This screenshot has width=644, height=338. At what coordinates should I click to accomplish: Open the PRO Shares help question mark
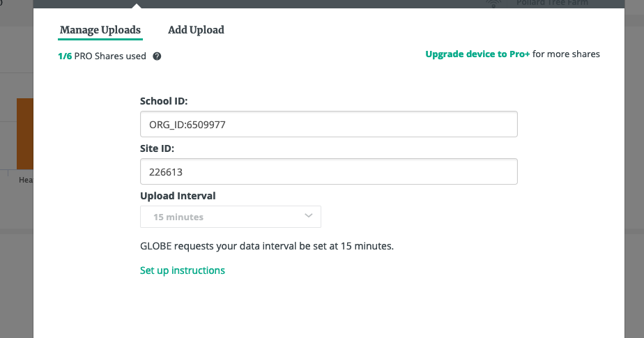click(x=157, y=56)
